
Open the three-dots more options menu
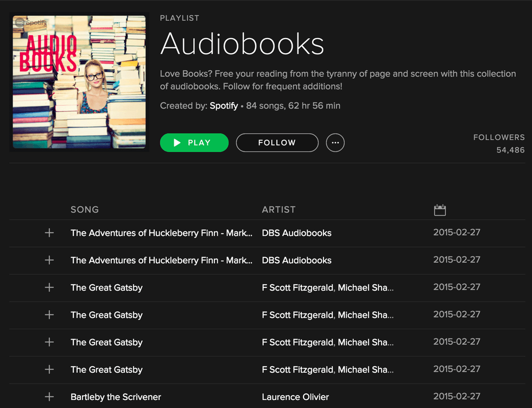[x=335, y=143]
